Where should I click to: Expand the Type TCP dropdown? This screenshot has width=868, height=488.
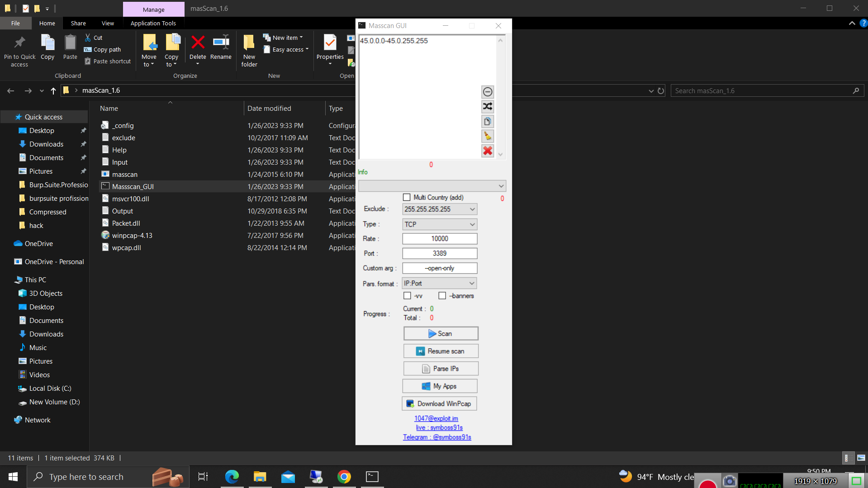click(x=472, y=224)
